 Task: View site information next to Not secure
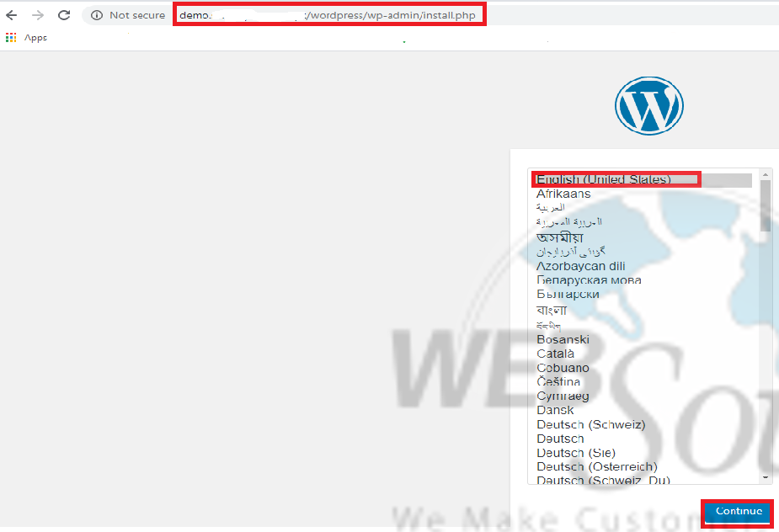[x=97, y=15]
